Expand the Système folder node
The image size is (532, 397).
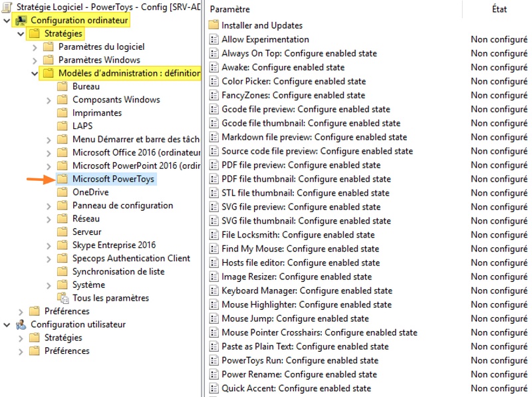49,285
